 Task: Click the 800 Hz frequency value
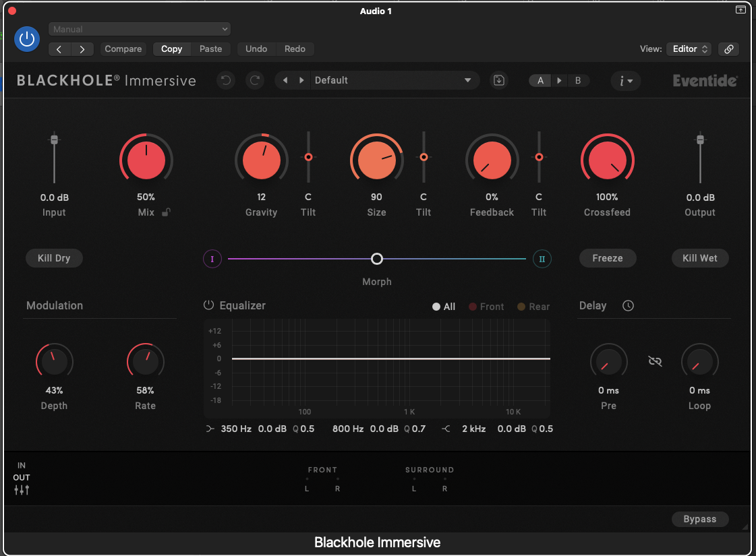(x=348, y=429)
